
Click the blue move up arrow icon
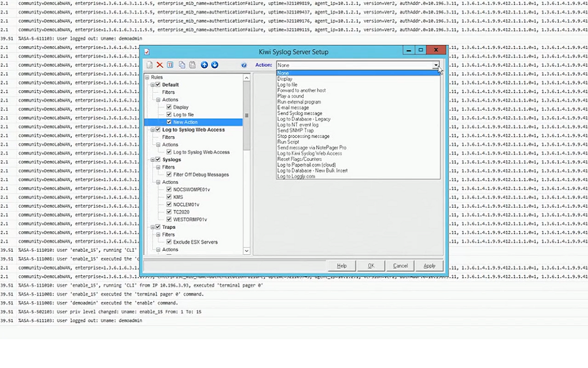click(204, 64)
